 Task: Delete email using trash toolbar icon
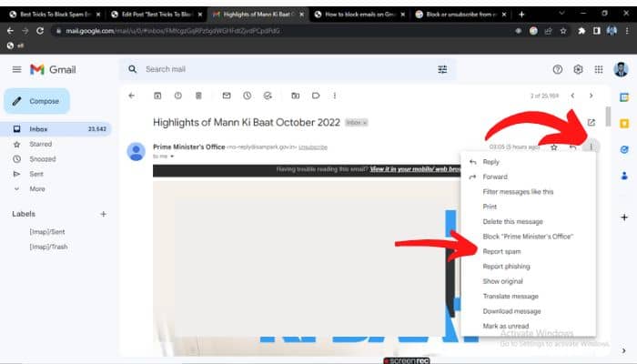click(198, 96)
